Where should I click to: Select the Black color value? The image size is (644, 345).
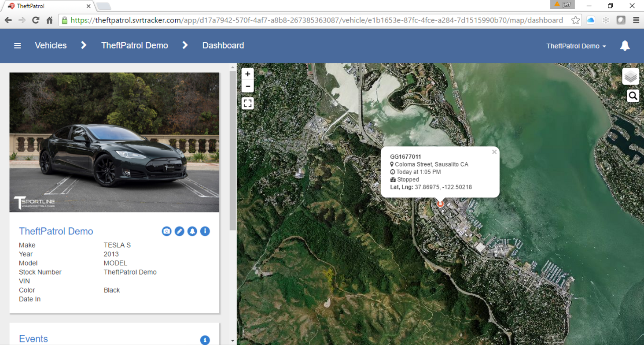pos(112,290)
